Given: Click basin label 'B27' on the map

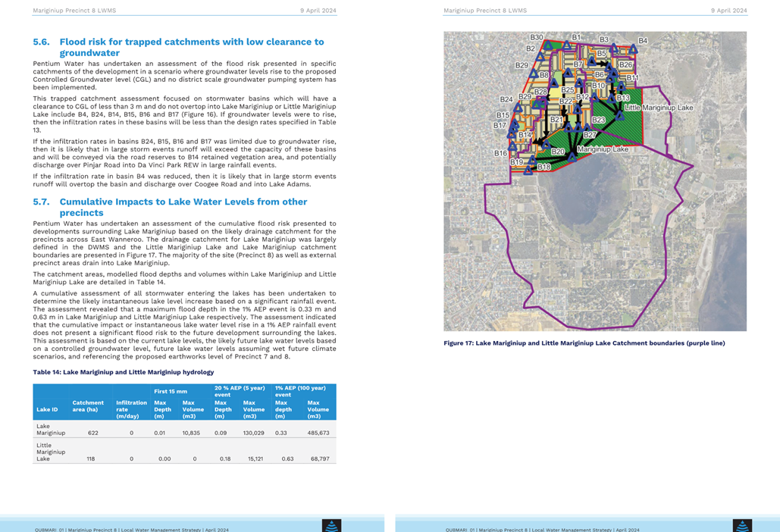Looking at the screenshot, I should pyautogui.click(x=590, y=135).
